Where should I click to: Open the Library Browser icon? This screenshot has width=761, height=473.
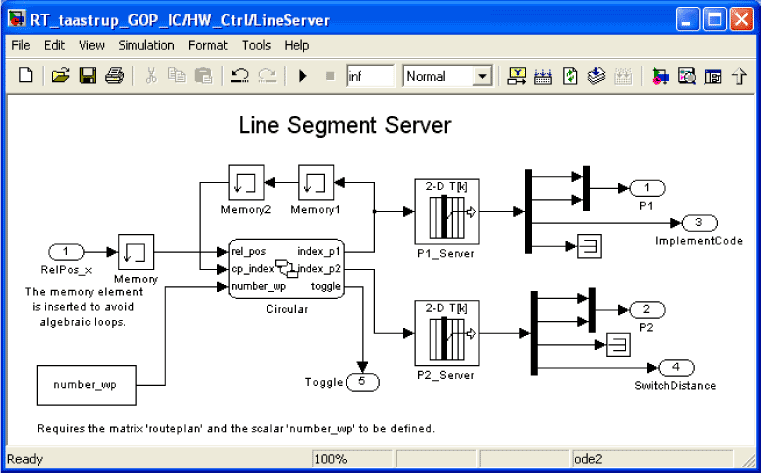(660, 76)
